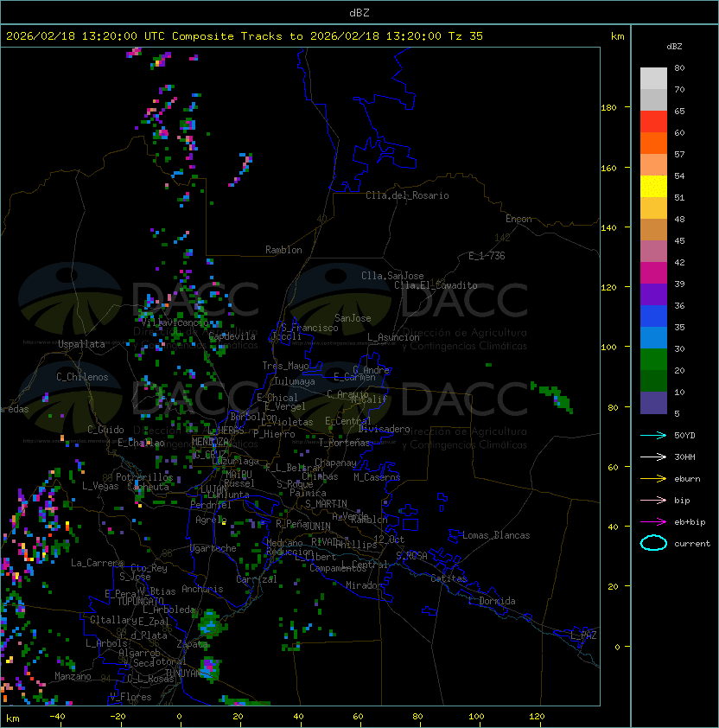This screenshot has width=719, height=728.
Task: Click the 'Mirador' map label
Action: (364, 585)
